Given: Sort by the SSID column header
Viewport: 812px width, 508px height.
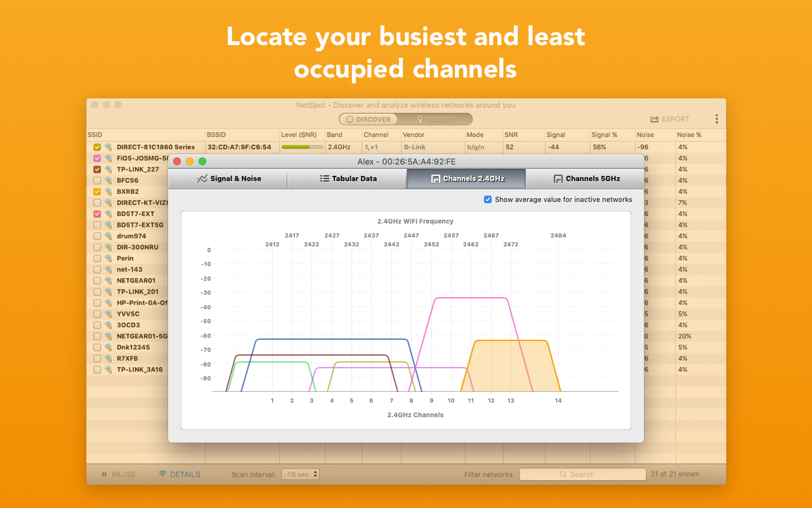Looking at the screenshot, I should (146, 135).
